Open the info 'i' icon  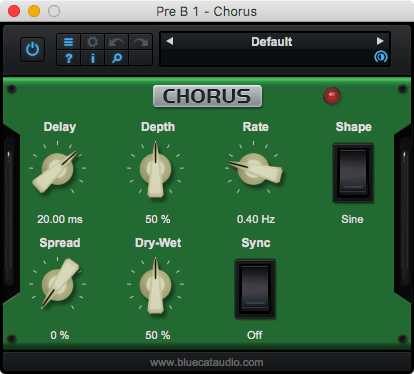pyautogui.click(x=92, y=58)
